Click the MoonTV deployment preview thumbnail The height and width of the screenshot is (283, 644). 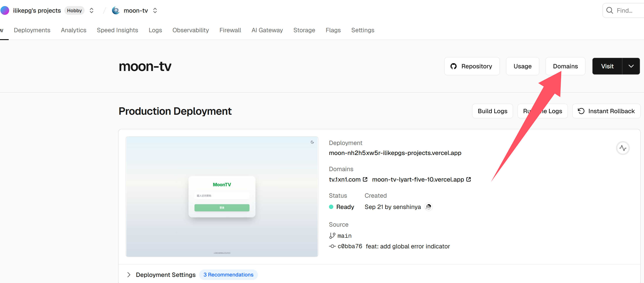222,197
